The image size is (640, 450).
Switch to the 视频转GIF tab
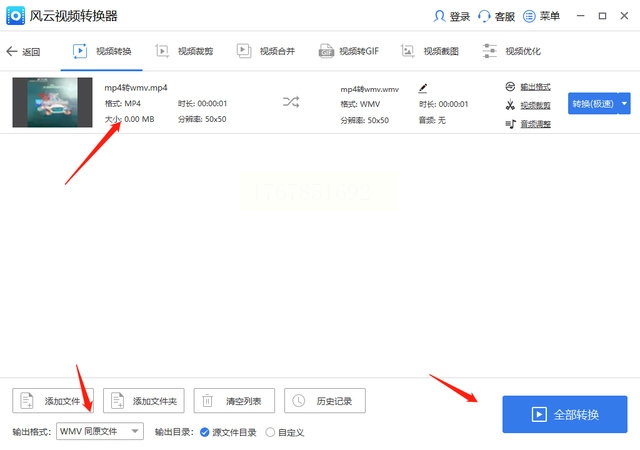pos(349,51)
